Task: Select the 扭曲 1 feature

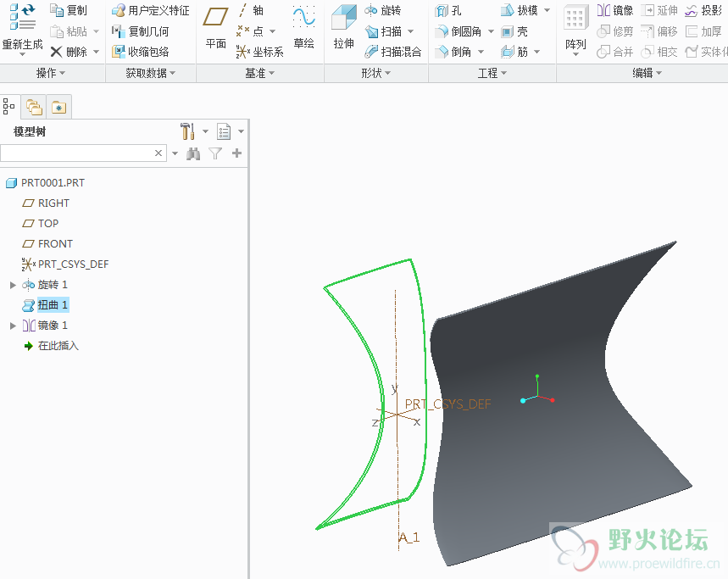Action: tap(46, 305)
